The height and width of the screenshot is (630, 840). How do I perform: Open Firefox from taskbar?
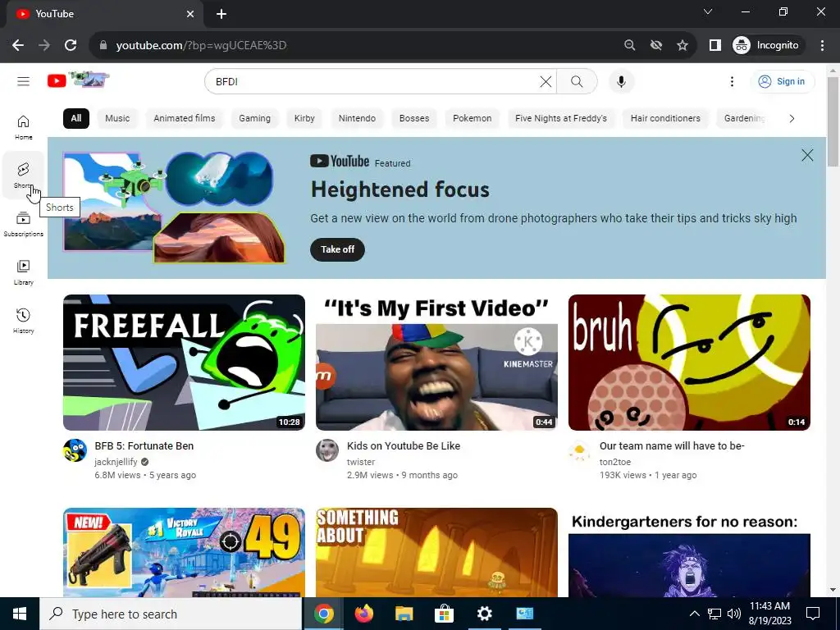tap(364, 614)
